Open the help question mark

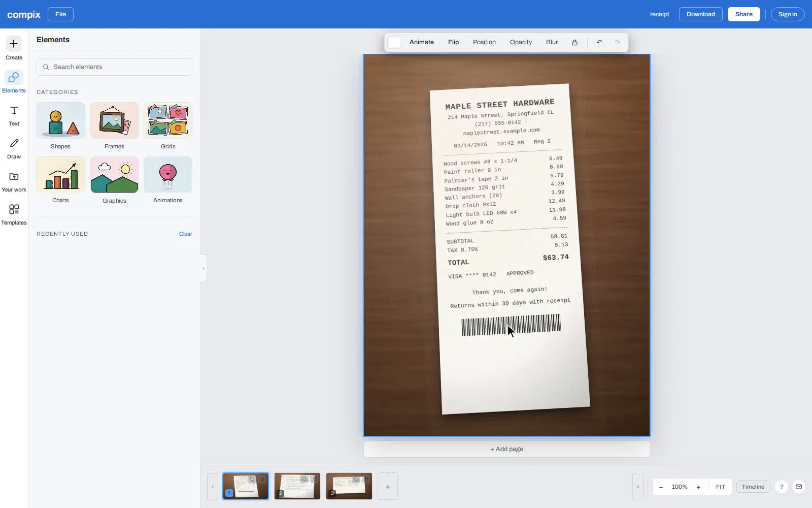click(x=782, y=487)
